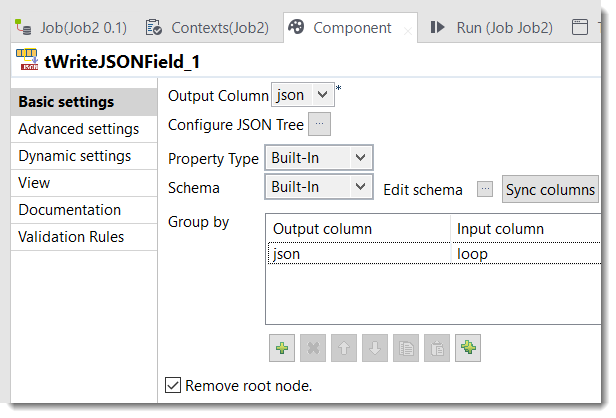Click the paste rows icon
This screenshot has width=616, height=418.
coord(435,348)
